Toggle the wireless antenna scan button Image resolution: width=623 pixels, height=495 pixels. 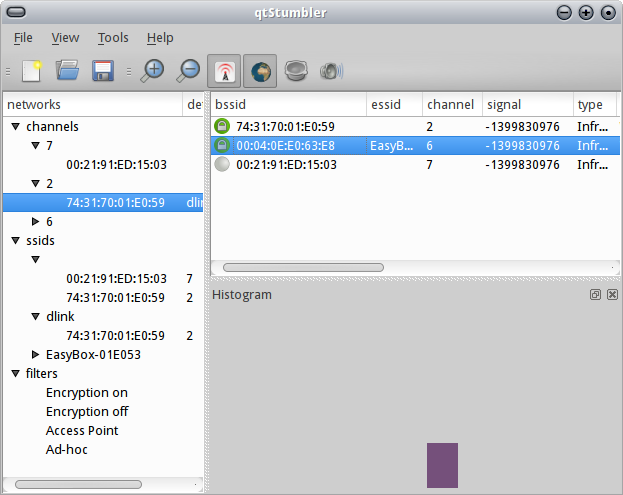click(x=224, y=72)
